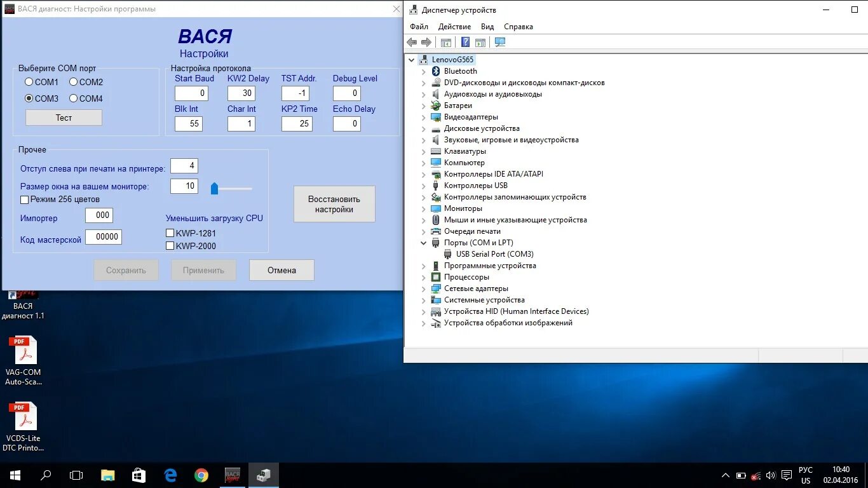Click the Код мастерской input field
Screen dimensions: 868x488
coord(104,237)
